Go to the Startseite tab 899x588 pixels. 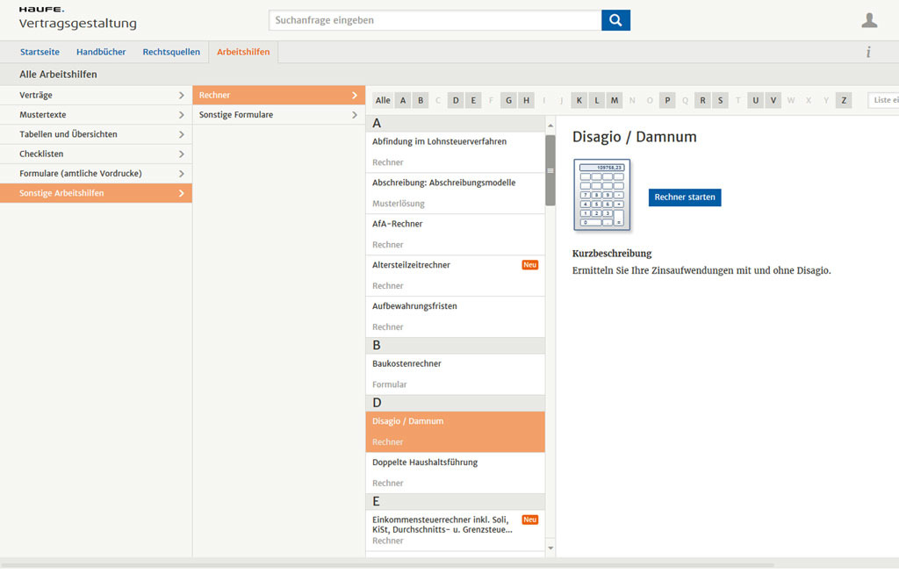[x=40, y=52]
